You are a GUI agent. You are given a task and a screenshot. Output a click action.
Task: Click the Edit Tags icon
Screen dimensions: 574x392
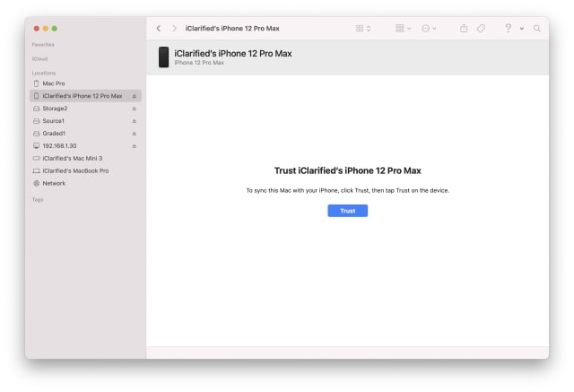pyautogui.click(x=482, y=29)
